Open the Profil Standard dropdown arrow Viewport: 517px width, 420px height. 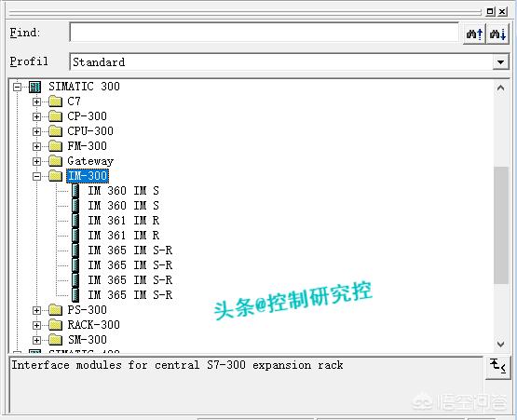point(500,62)
